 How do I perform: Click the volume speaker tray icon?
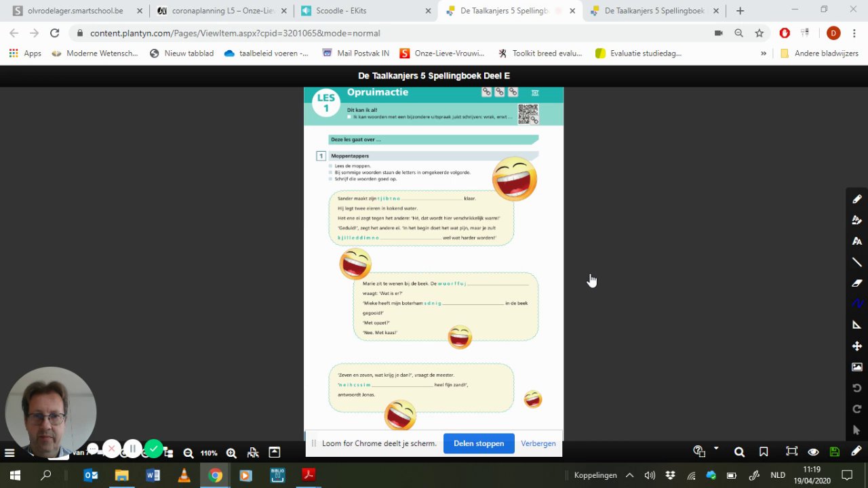pos(650,475)
